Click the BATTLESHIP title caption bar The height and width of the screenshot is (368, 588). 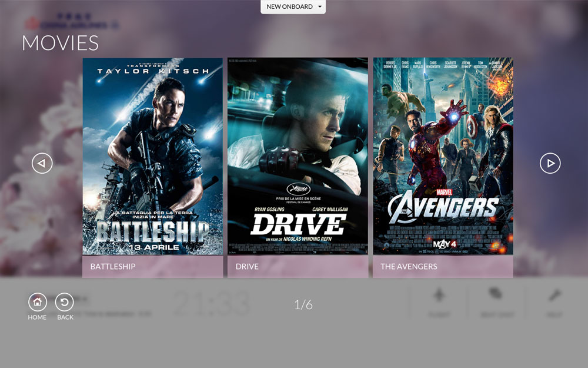(152, 266)
